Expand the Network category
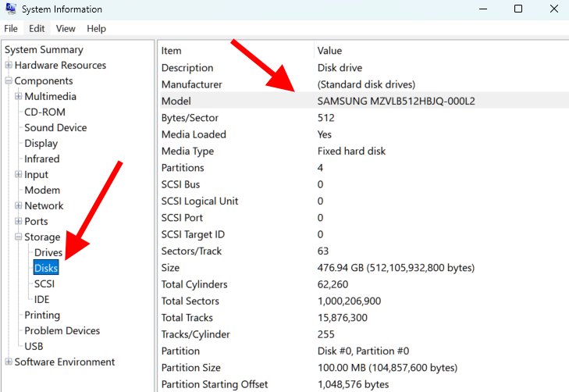Image resolution: width=569 pixels, height=392 pixels. coord(19,206)
